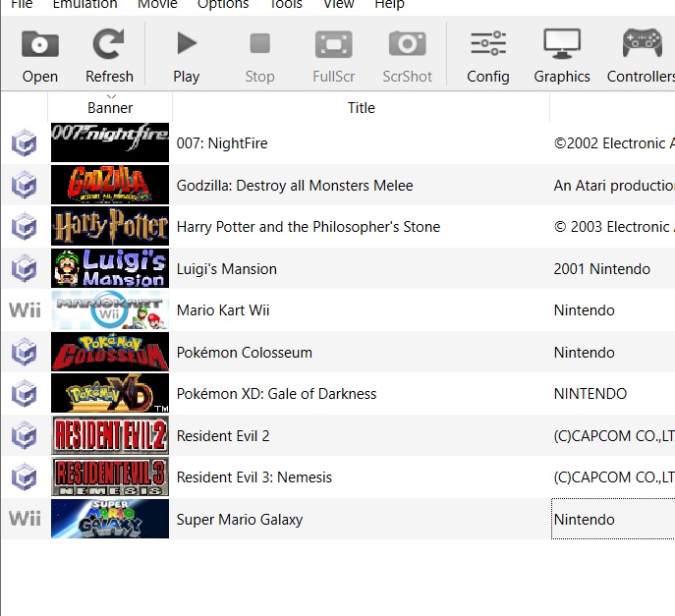Select the Resident Evil 2 banner image
This screenshot has height=616, width=675.
tap(110, 435)
